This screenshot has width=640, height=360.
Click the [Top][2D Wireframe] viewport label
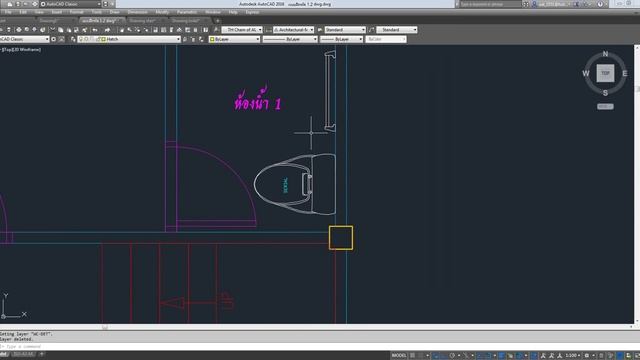[21, 49]
